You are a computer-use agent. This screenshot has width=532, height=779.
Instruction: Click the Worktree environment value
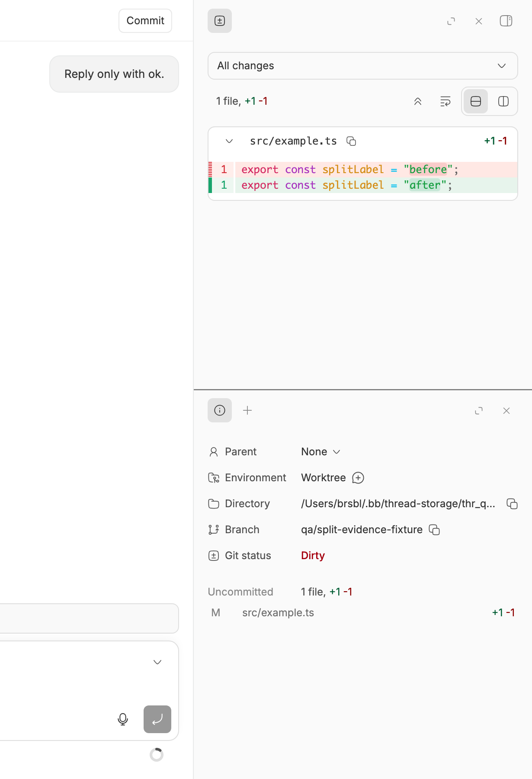coord(324,478)
